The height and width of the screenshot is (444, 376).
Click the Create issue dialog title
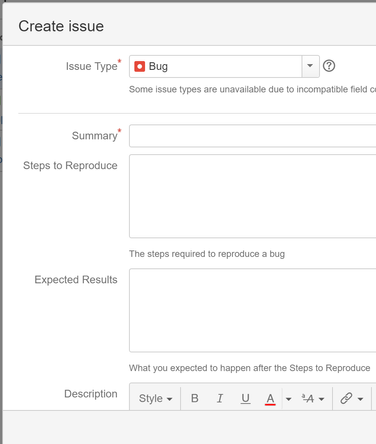pyautogui.click(x=61, y=26)
